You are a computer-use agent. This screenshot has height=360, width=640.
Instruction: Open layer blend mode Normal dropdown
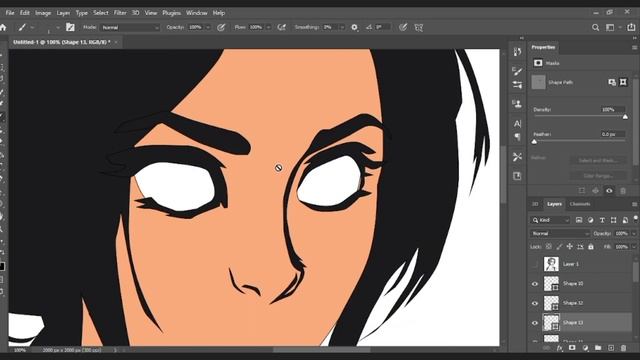point(560,233)
